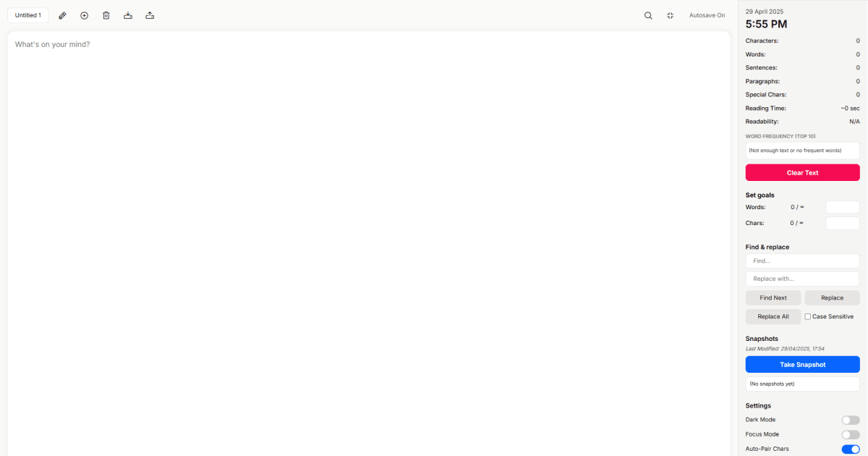The image size is (868, 456).
Task: Focus the Find... input field
Action: (x=802, y=261)
